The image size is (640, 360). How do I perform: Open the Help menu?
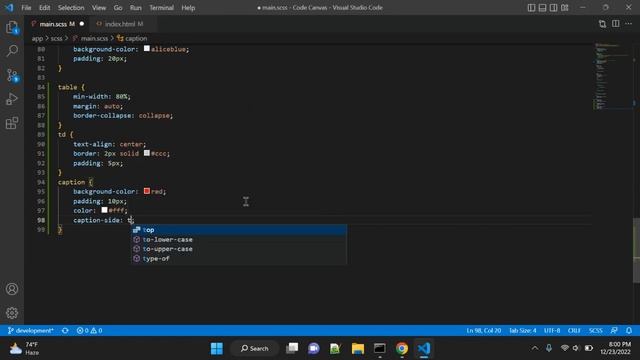(188, 8)
